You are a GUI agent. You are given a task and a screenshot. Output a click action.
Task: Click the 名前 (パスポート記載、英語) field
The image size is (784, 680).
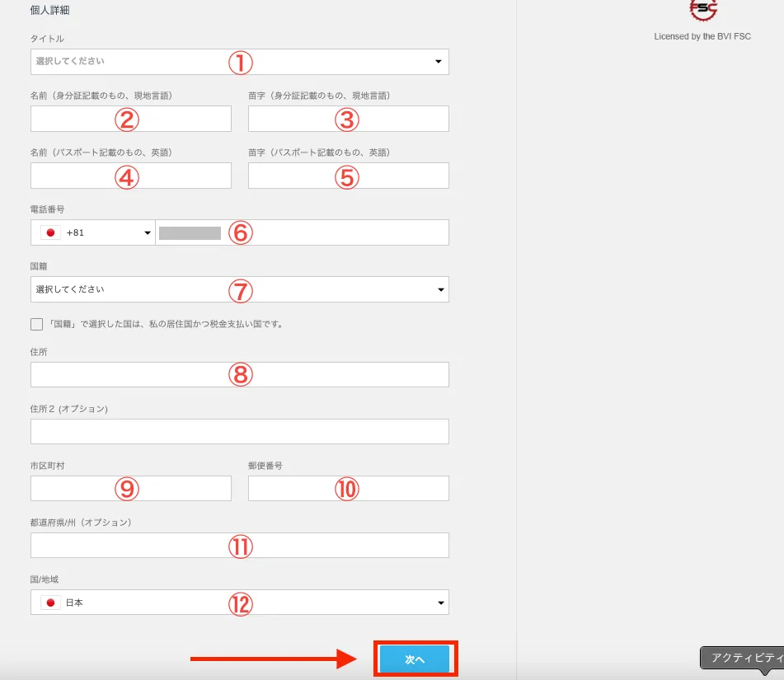pyautogui.click(x=130, y=176)
